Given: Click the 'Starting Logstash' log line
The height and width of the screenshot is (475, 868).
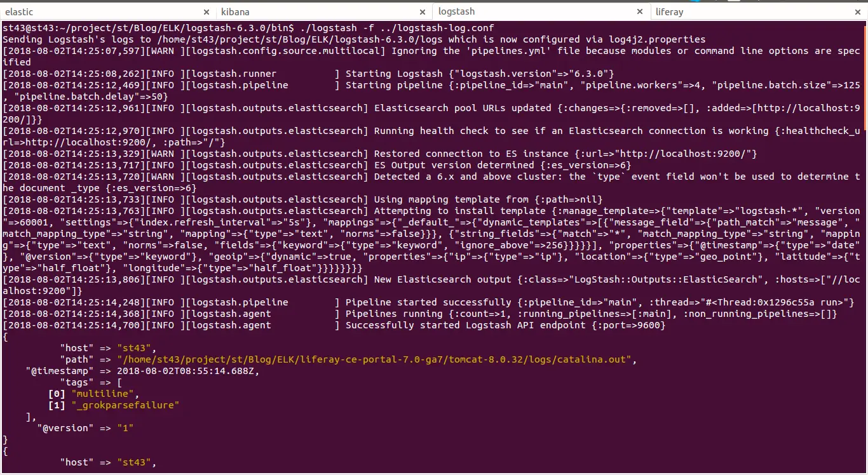Looking at the screenshot, I should point(308,74).
